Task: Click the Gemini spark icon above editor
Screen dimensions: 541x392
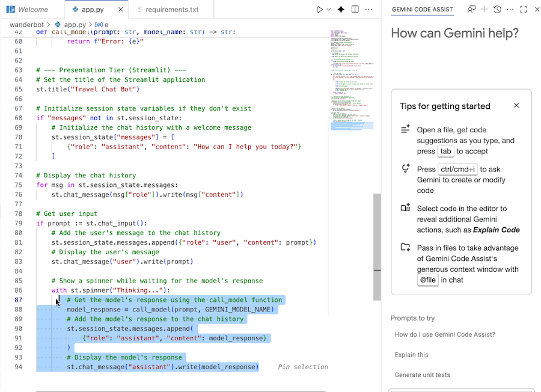Action: point(341,9)
